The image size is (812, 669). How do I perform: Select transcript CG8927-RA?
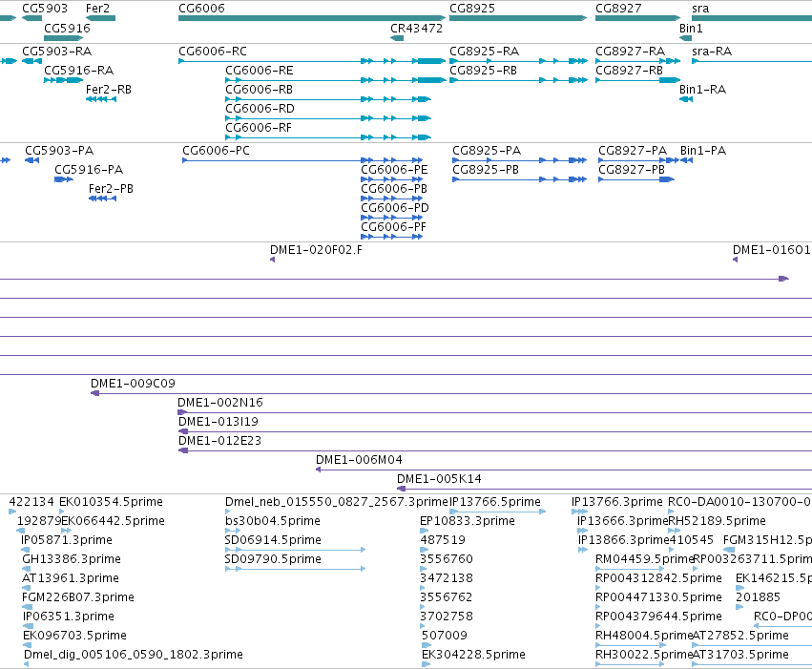630,52
